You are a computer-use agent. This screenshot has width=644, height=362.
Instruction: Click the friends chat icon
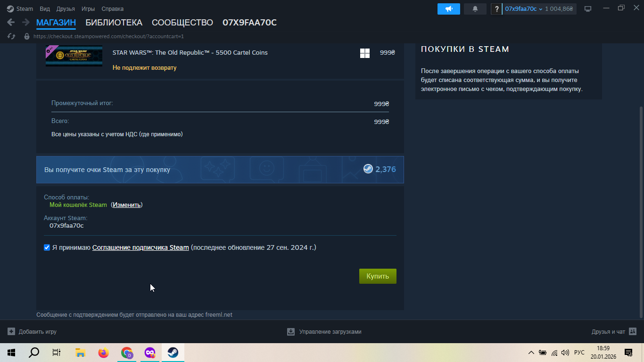pyautogui.click(x=633, y=331)
